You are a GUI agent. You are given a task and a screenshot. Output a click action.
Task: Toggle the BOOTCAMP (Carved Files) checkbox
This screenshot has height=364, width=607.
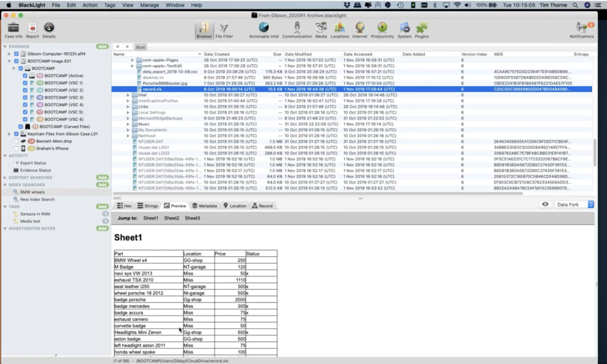pyautogui.click(x=21, y=127)
